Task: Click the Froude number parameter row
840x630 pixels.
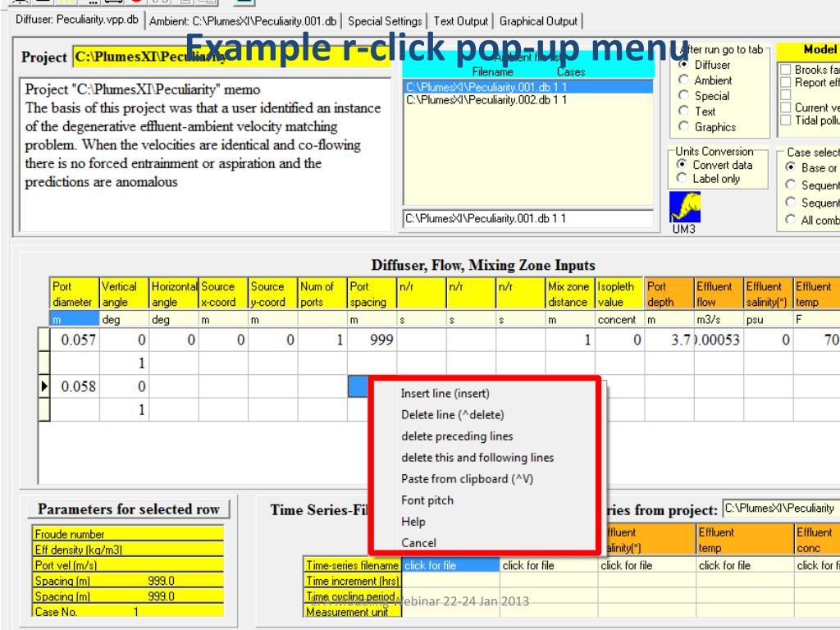Action: (128, 533)
